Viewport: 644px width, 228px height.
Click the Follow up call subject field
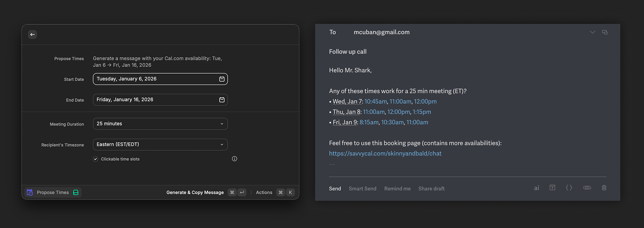[348, 52]
